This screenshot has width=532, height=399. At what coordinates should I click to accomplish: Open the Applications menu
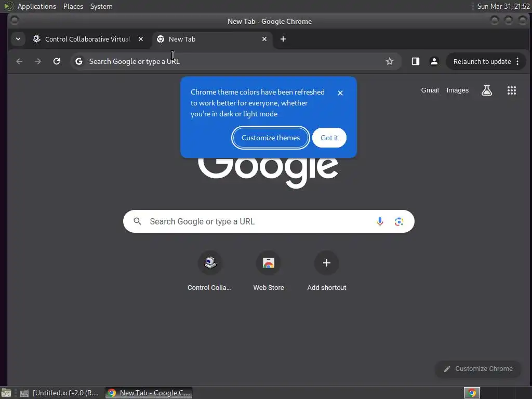tap(37, 6)
